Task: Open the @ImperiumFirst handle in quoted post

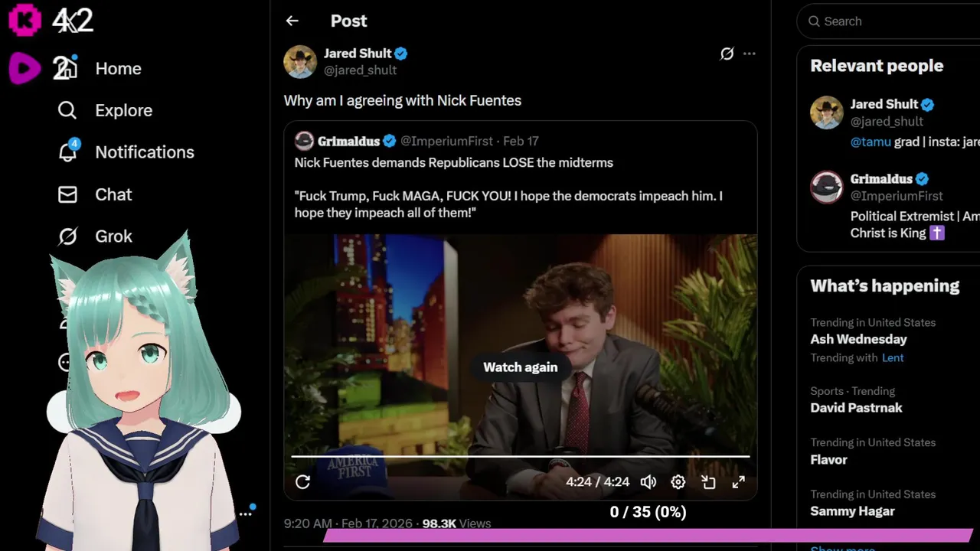Action: pos(447,141)
